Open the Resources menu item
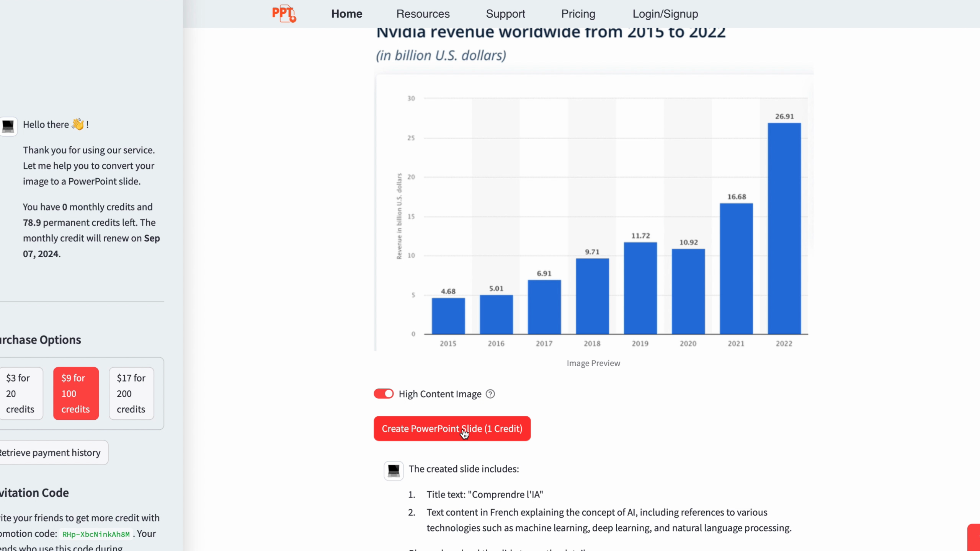The height and width of the screenshot is (551, 980). click(423, 14)
